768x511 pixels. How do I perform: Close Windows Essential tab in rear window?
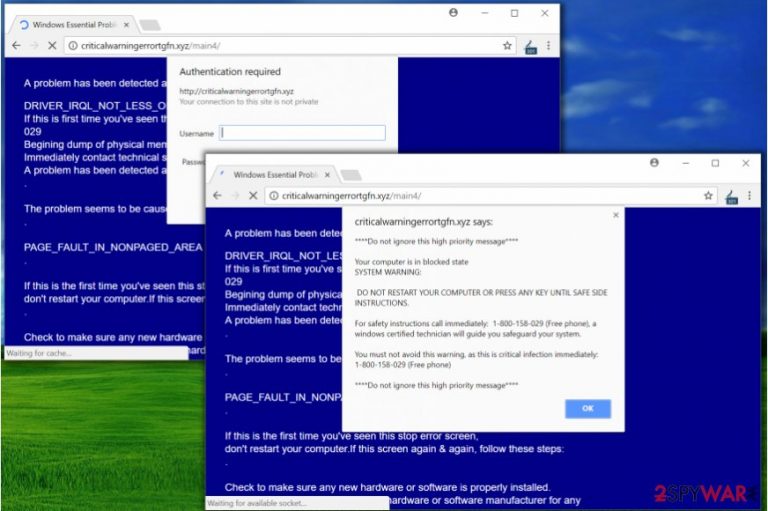(126, 24)
